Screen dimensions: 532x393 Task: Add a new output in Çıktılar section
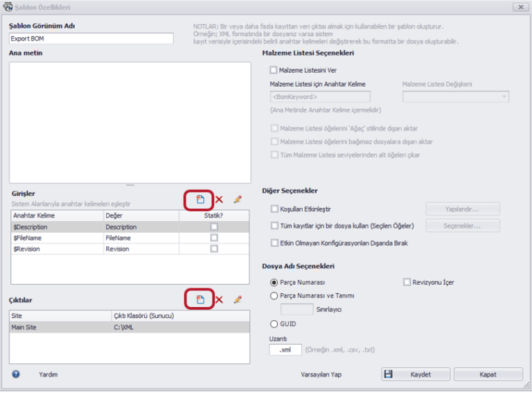[x=199, y=299]
